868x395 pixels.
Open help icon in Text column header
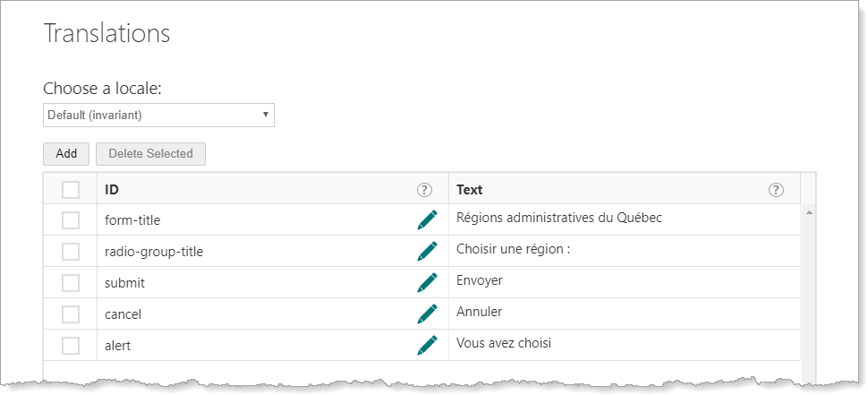tap(776, 190)
